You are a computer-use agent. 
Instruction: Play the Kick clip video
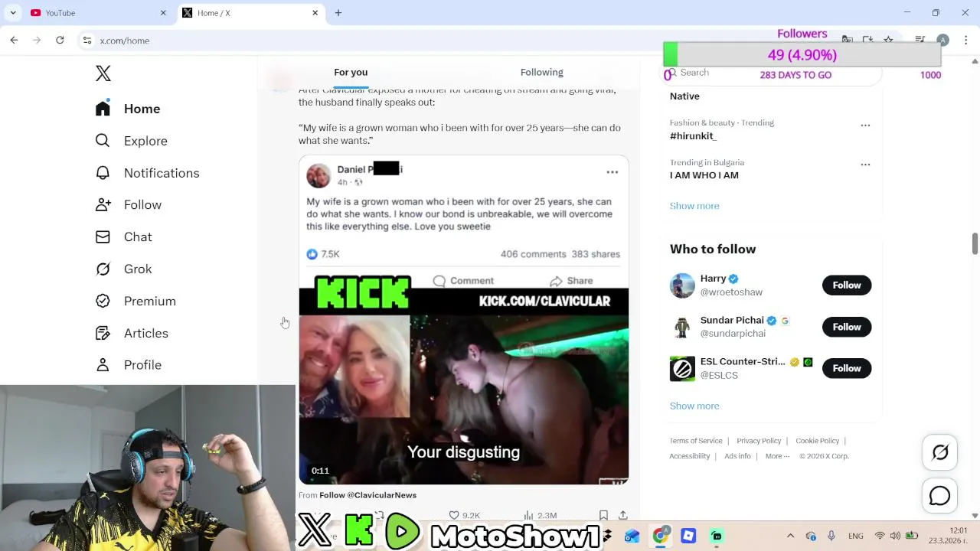[464, 386]
